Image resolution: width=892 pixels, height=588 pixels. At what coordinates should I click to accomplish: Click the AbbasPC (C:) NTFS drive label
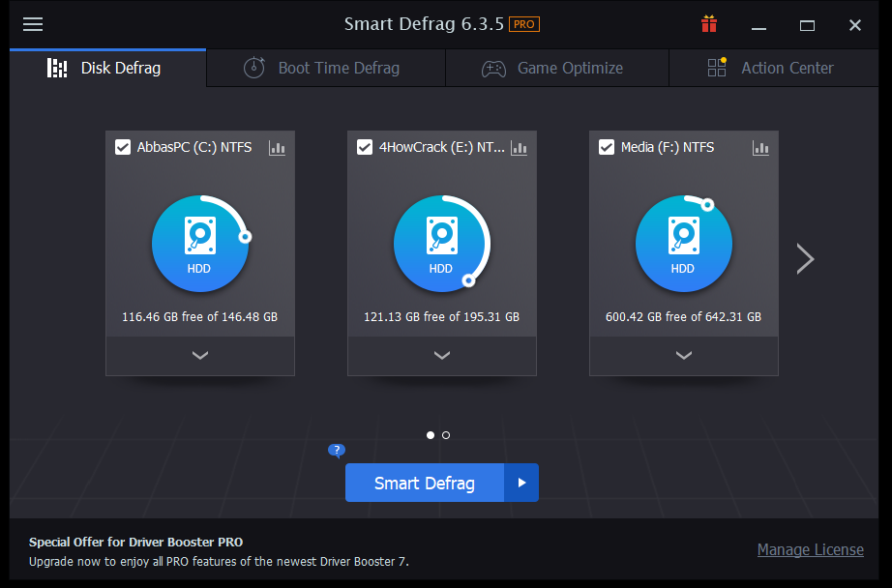(194, 147)
